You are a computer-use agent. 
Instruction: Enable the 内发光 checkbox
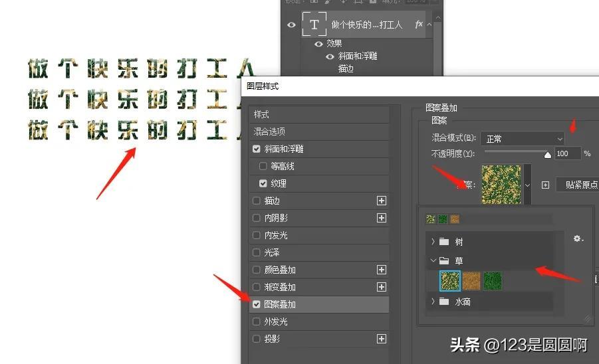point(257,235)
